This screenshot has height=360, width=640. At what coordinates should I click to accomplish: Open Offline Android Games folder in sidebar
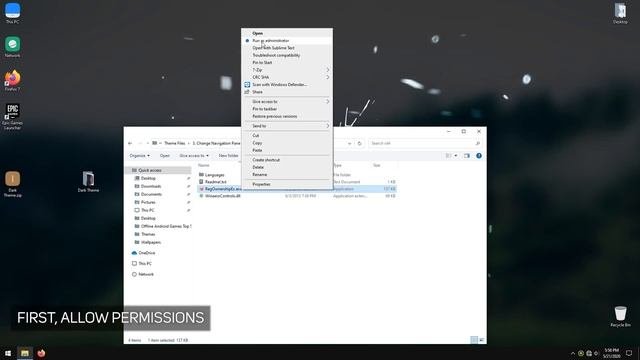coord(166,226)
